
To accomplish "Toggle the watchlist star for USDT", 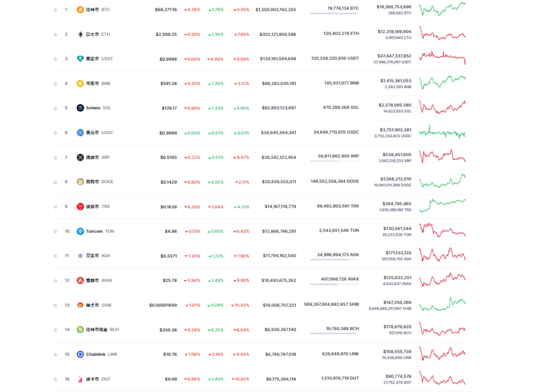I will 56,59.
